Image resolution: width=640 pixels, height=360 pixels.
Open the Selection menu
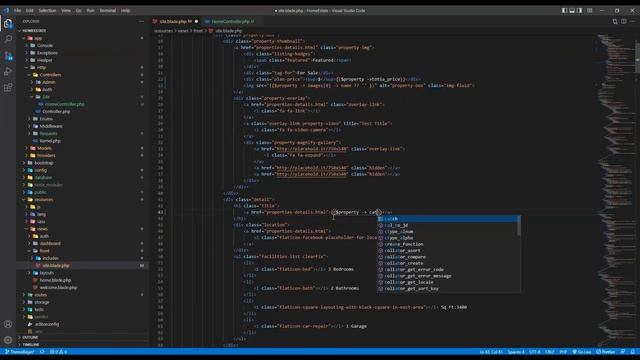pos(47,11)
